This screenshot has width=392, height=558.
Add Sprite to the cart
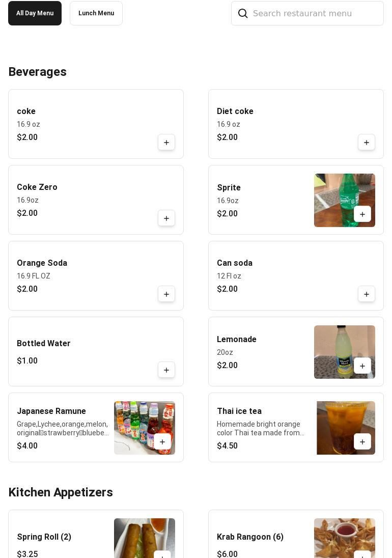[x=362, y=214]
